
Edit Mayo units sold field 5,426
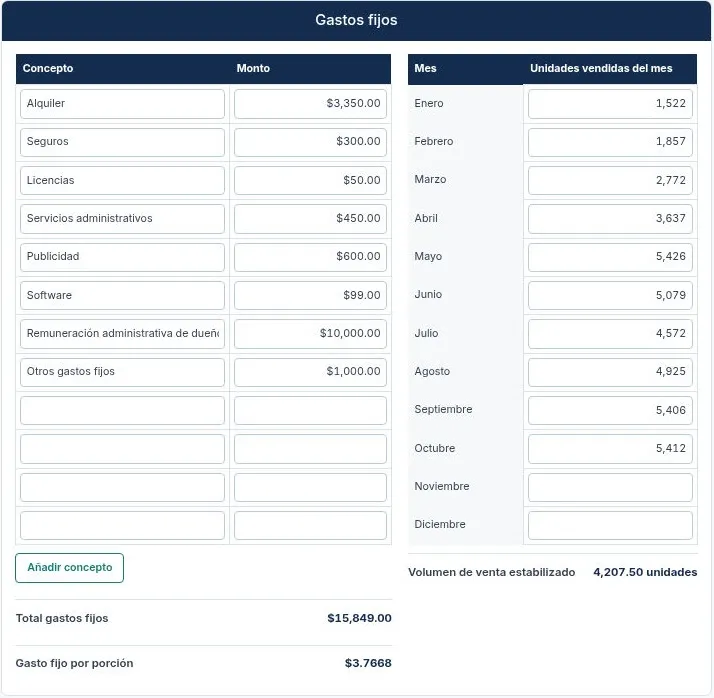[610, 257]
